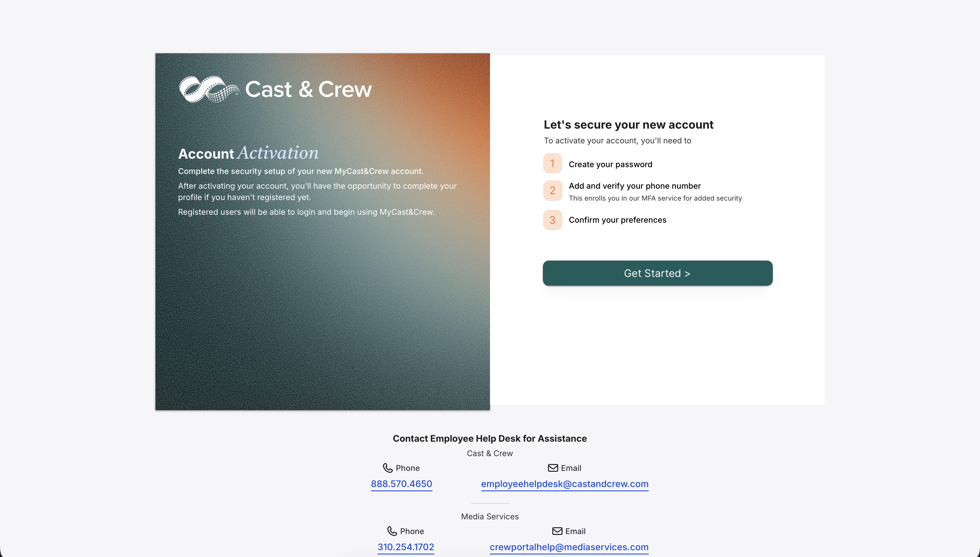Image resolution: width=980 pixels, height=557 pixels.
Task: Click "Let's secure your new account" heading
Action: click(x=629, y=125)
